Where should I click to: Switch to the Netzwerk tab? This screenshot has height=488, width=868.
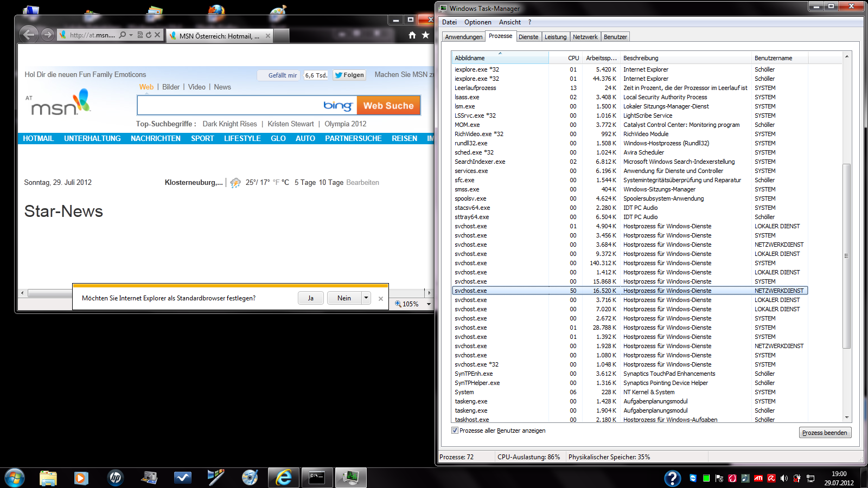(x=585, y=37)
